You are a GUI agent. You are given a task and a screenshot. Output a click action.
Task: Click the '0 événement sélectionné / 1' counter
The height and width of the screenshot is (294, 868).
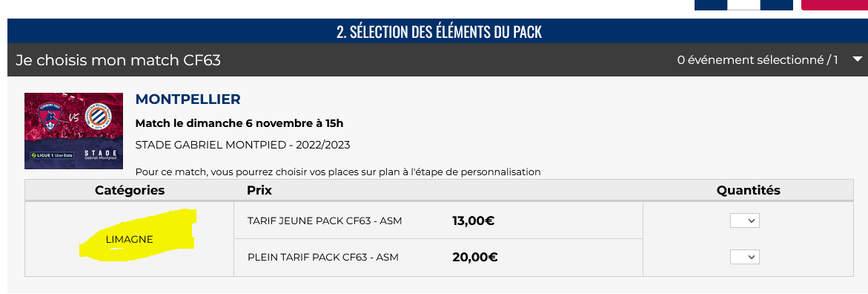tap(758, 60)
